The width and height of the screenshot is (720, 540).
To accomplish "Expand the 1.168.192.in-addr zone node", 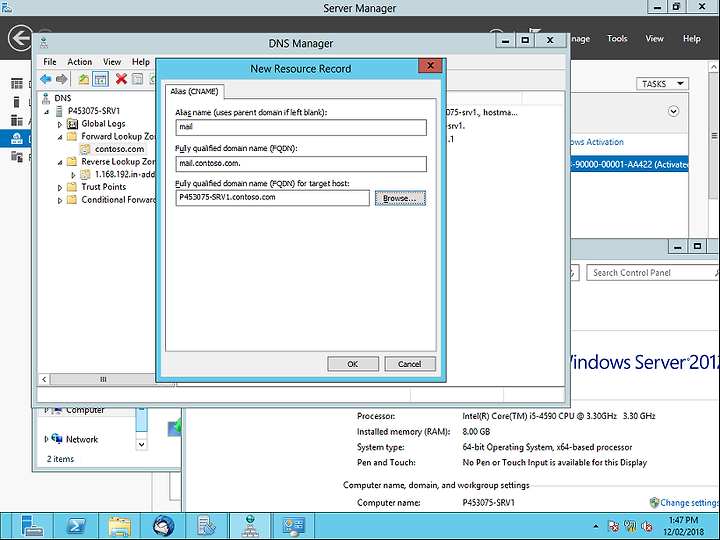I will pos(73,175).
